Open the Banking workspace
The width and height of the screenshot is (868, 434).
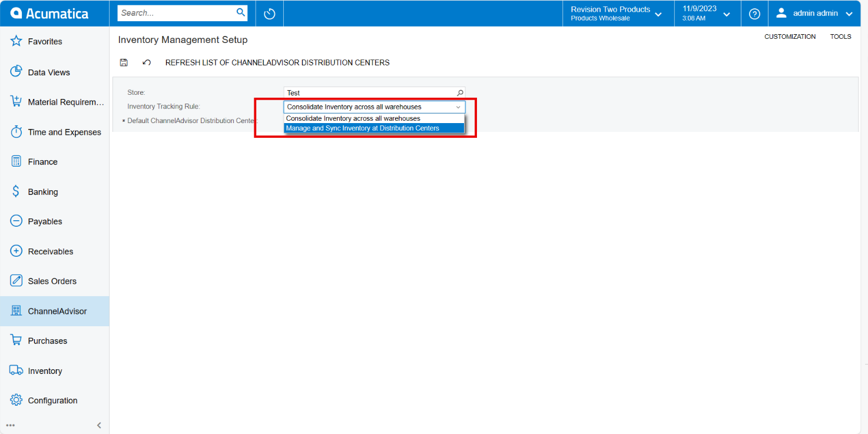coord(43,191)
